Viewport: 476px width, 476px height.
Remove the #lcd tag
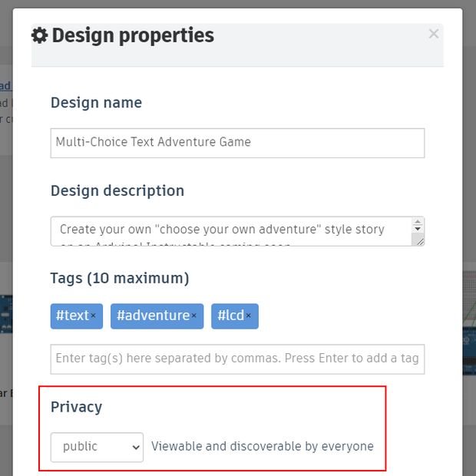[x=249, y=316]
